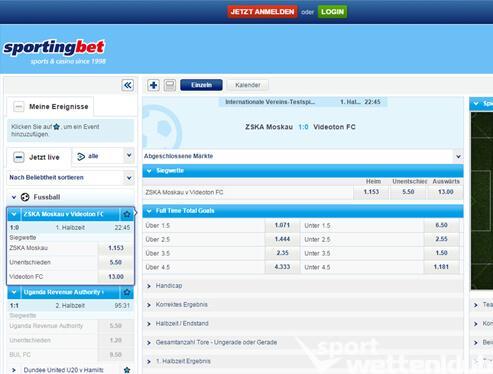Expand Korrektes Ergebnis market
This screenshot has height=374, width=493.
(303, 305)
